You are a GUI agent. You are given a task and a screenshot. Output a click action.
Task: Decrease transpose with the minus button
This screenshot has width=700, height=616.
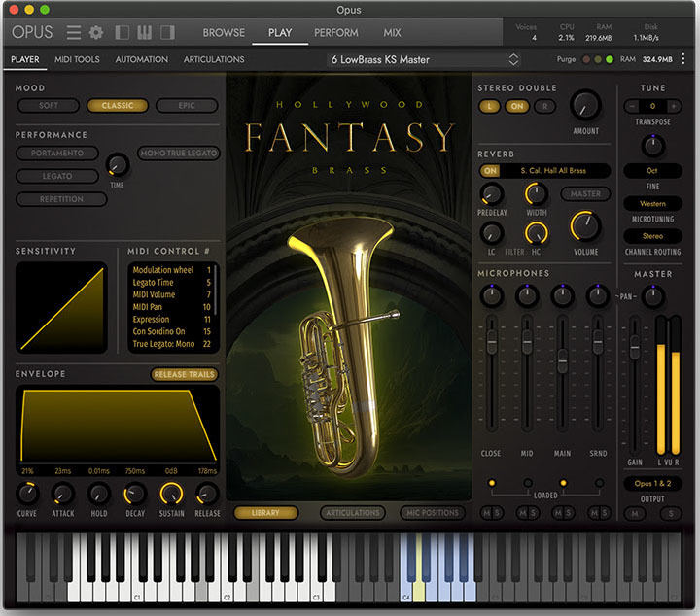click(631, 106)
